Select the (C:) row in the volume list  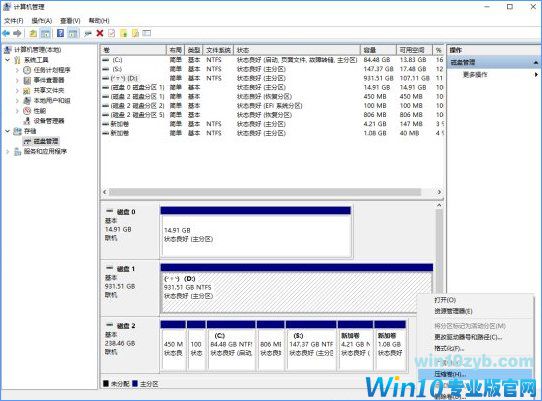click(x=272, y=60)
